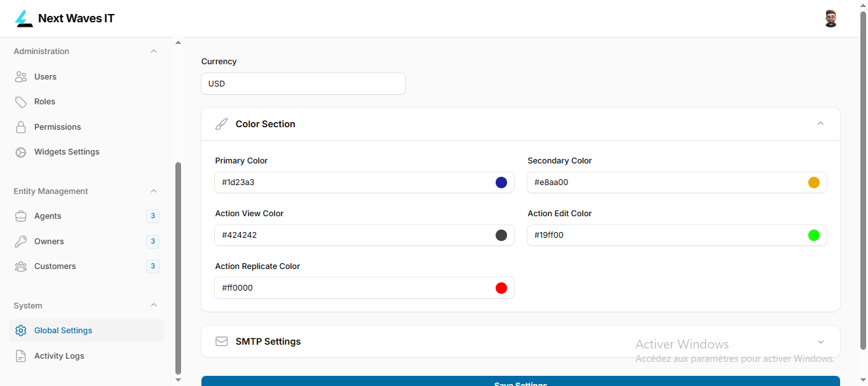Click the Global Settings cog icon

[x=21, y=331]
